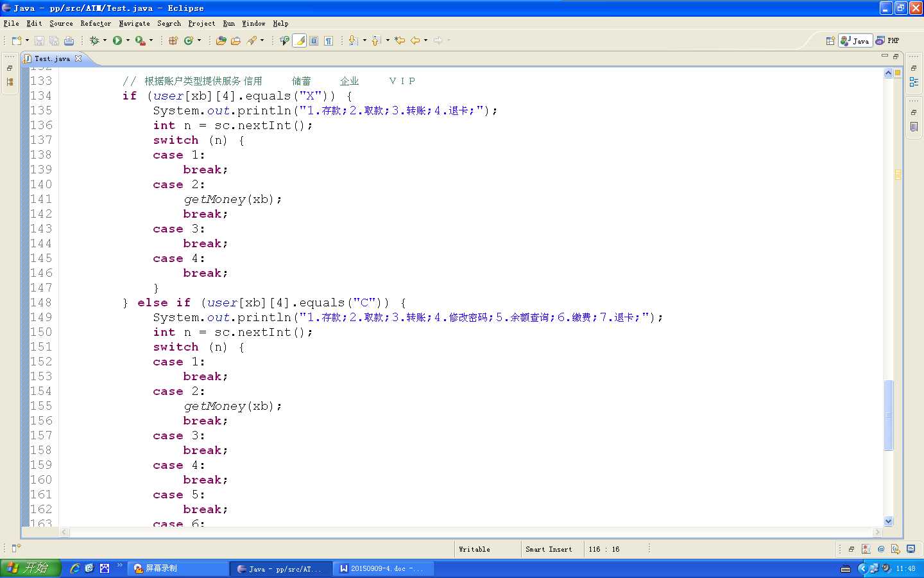Image resolution: width=924 pixels, height=578 pixels.
Task: Click the Open Task folder icon
Action: pos(235,40)
